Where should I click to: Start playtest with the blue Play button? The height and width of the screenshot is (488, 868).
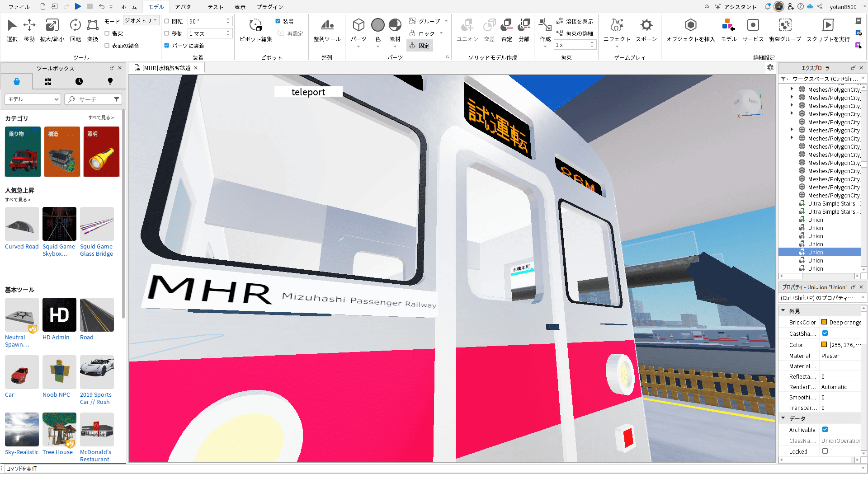pyautogui.click(x=78, y=6)
